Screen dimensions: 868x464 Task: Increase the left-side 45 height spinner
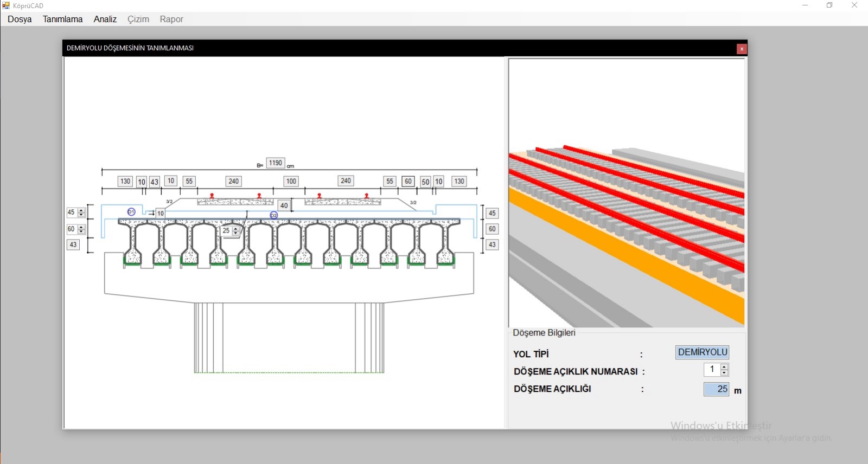(x=81, y=210)
